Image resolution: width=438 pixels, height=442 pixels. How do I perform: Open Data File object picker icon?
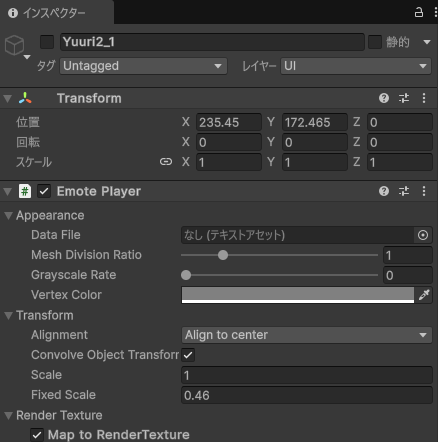point(423,235)
